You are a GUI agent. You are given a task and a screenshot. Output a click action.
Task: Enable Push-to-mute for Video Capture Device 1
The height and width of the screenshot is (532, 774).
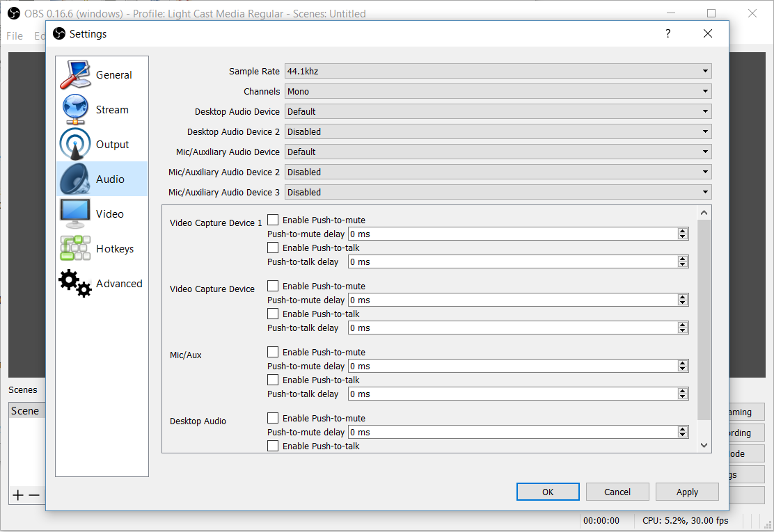(x=273, y=220)
